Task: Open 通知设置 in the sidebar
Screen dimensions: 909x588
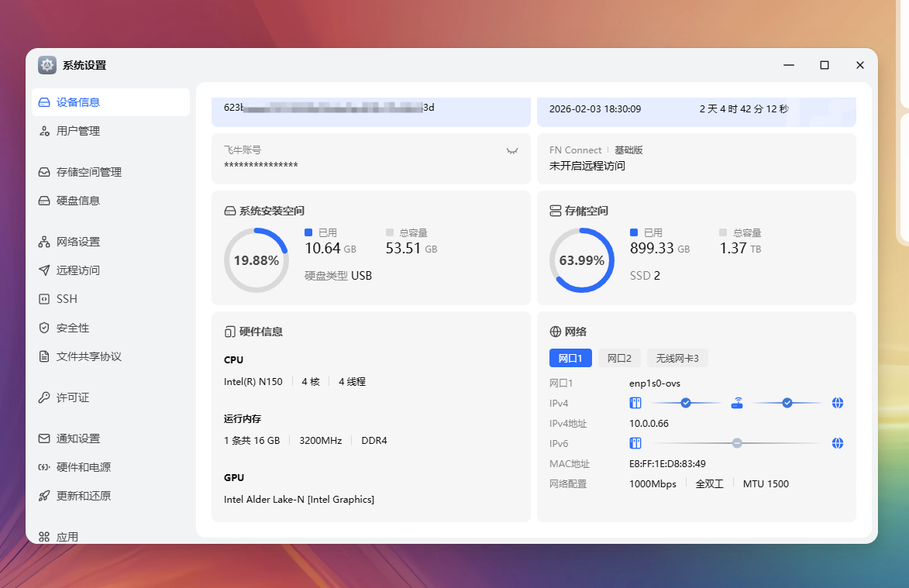Action: [77, 438]
